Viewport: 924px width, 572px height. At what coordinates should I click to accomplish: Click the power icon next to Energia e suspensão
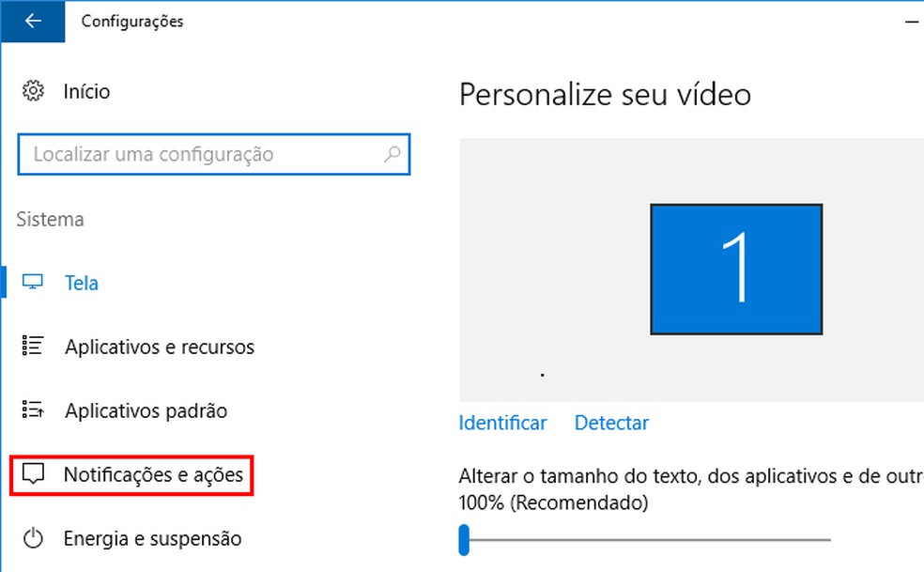pyautogui.click(x=34, y=538)
